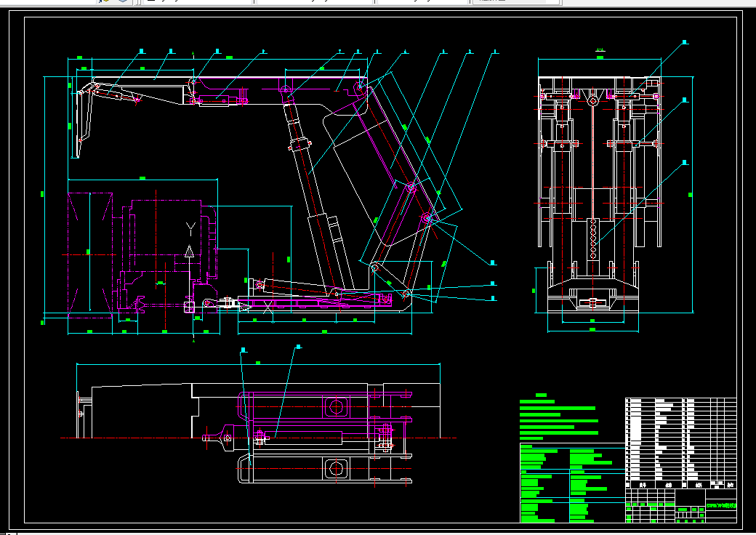Image resolution: width=756 pixels, height=535 pixels.
Task: Select the green technical notes paragraph block
Action: [560, 417]
